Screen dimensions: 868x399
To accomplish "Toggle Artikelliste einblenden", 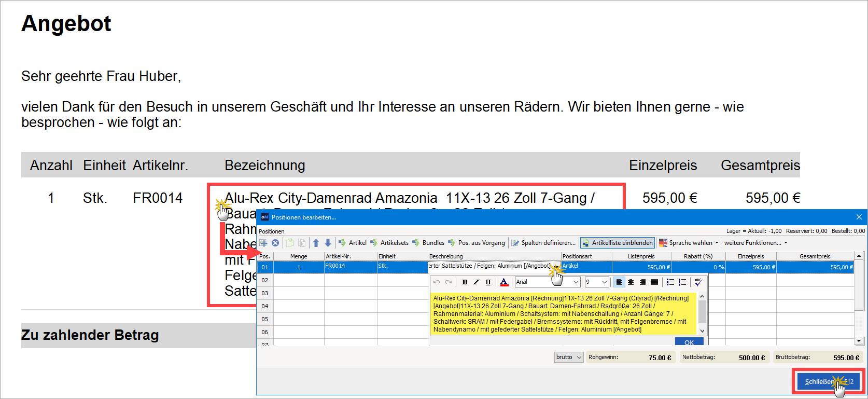I will [617, 243].
